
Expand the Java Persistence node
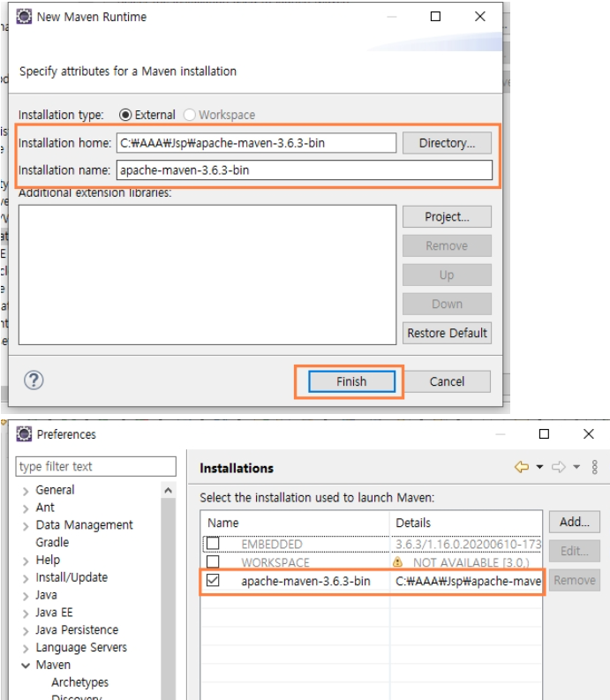pyautogui.click(x=26, y=631)
